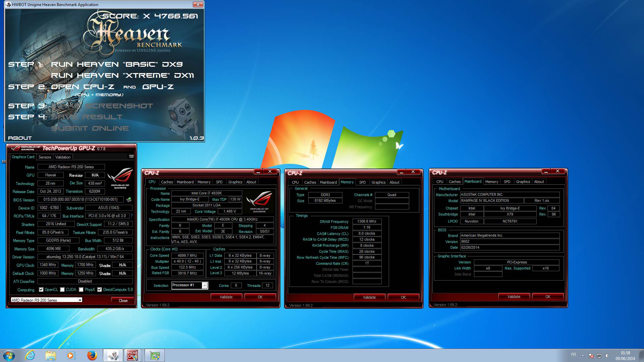Viewport: 644px width, 362px height.
Task: Click the Specification field i7-4930K CPU @ 3.40GHz
Action: tap(222, 220)
